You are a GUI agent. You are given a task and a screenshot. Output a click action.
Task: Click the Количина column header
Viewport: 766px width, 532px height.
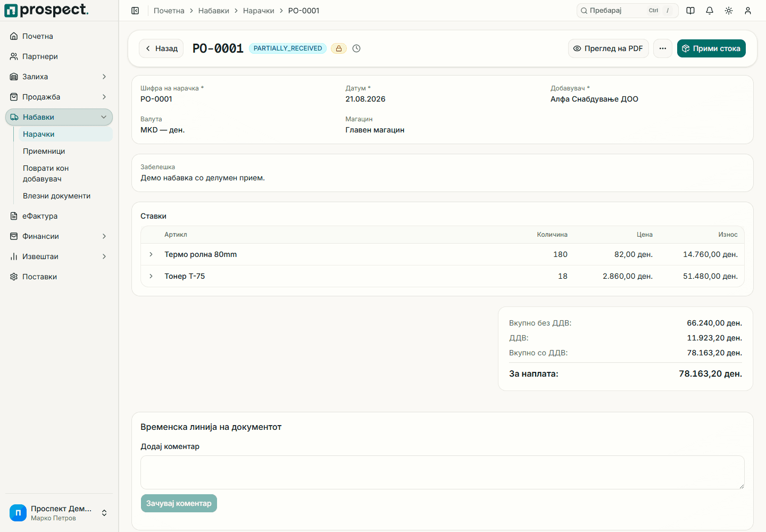pos(552,235)
